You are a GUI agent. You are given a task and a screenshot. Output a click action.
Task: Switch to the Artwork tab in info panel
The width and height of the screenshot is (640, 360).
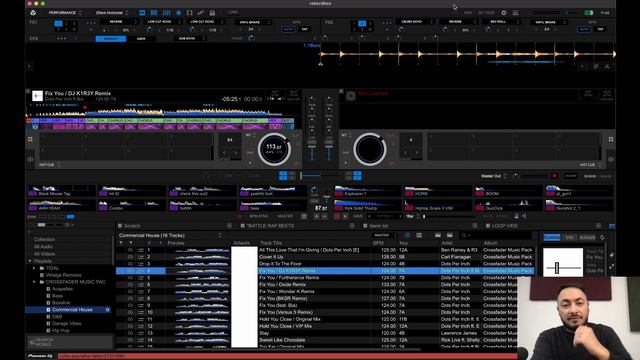(x=587, y=237)
